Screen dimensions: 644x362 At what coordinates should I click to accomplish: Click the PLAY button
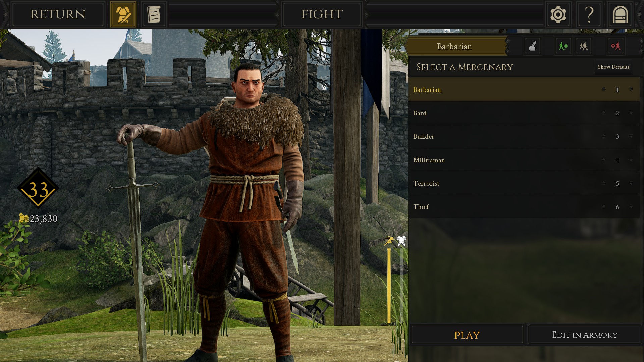coord(467,335)
